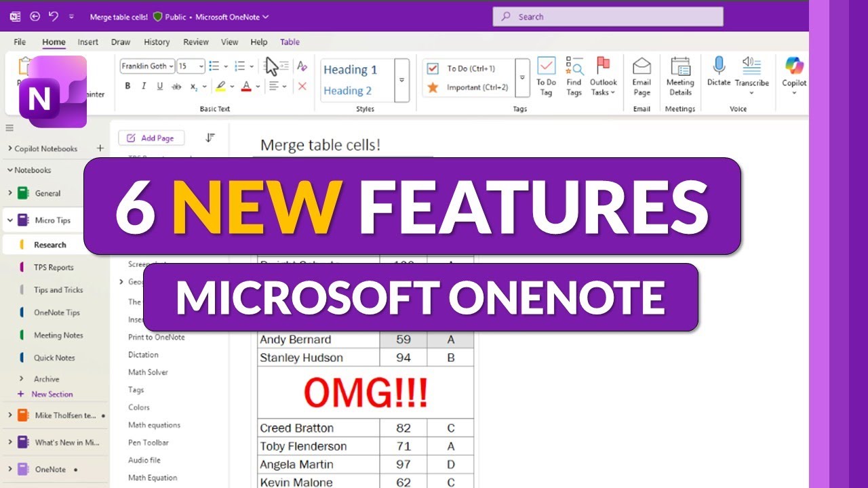Screen dimensions: 868x488
Task: Open the font size 15 dropdown
Action: (201, 66)
